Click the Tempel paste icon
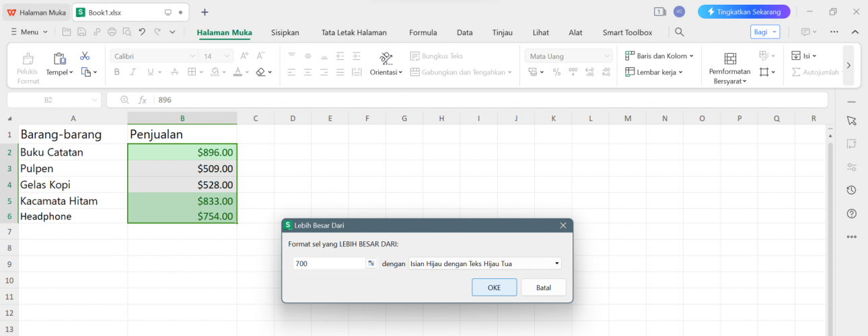868x336 pixels. click(60, 58)
